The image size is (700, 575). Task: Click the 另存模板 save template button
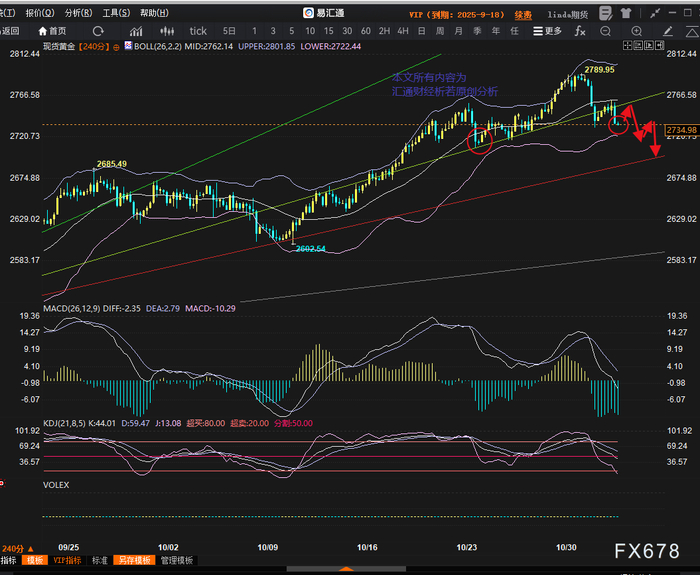pyautogui.click(x=133, y=561)
